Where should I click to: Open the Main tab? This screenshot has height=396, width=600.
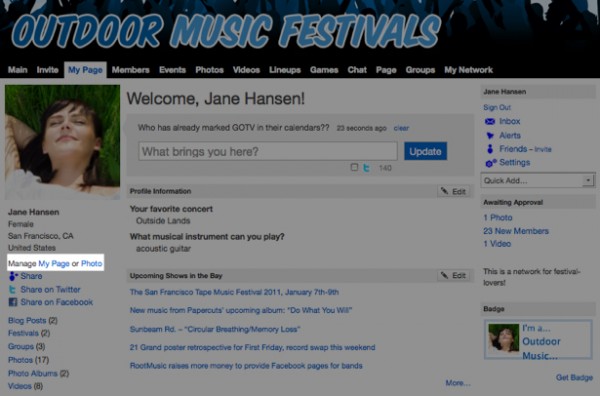18,70
